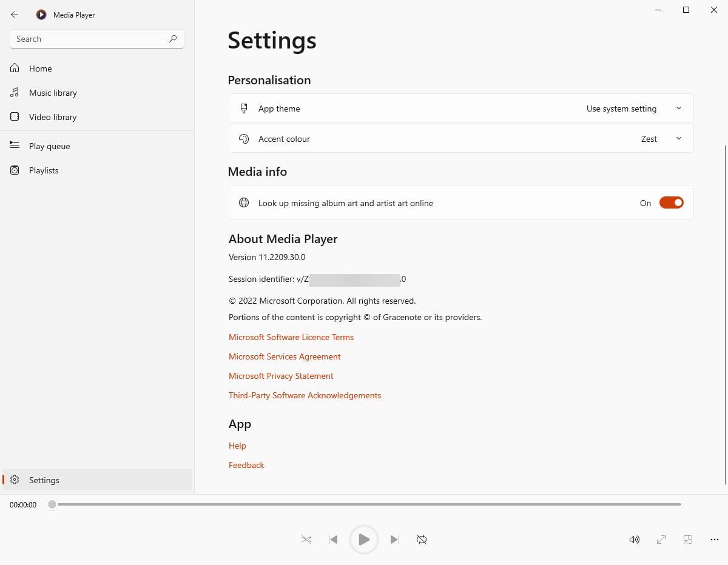Click the globe icon for online lookup
The image size is (728, 565).
(x=244, y=203)
